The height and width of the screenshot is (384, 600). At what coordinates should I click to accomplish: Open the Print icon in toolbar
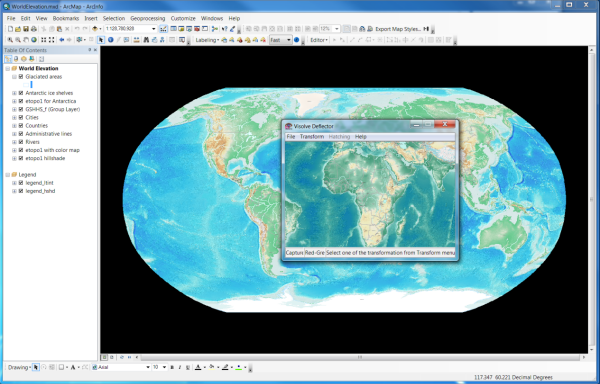[34, 29]
